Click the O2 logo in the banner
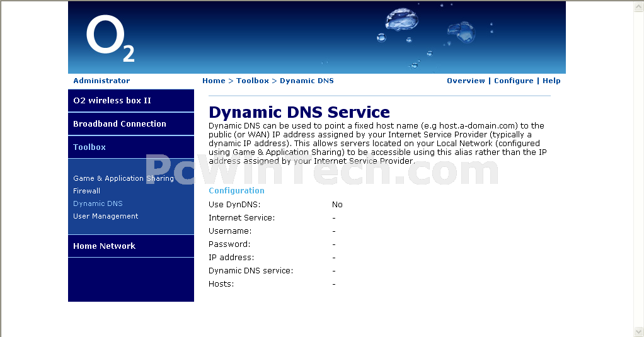The height and width of the screenshot is (337, 644). click(x=110, y=38)
